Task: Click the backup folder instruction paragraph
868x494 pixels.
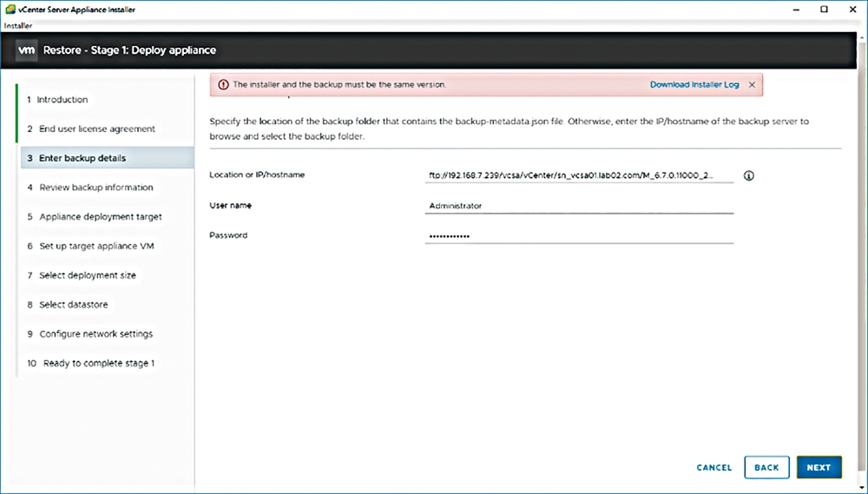Action: [510, 128]
